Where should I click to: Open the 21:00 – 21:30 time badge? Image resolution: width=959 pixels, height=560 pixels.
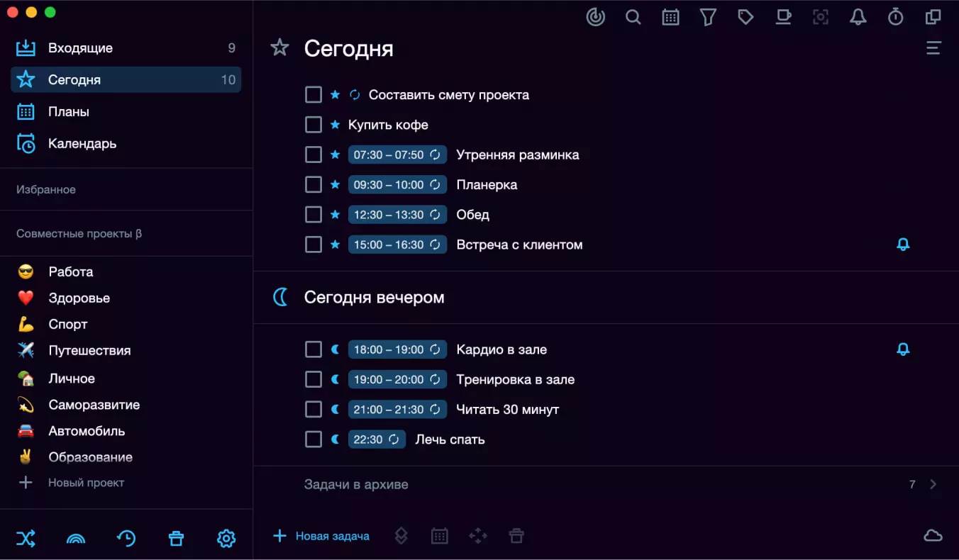(x=397, y=409)
